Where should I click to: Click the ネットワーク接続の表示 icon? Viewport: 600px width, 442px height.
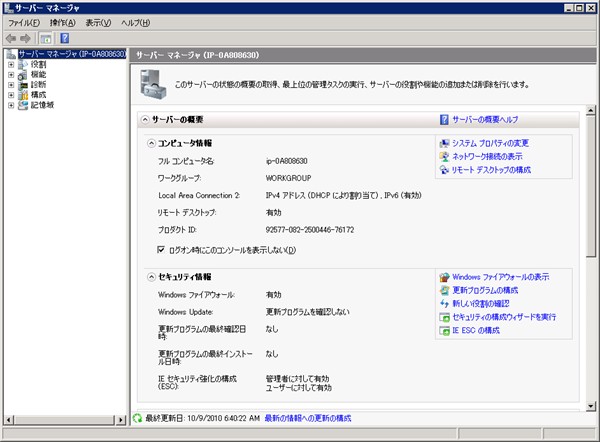[x=444, y=157]
